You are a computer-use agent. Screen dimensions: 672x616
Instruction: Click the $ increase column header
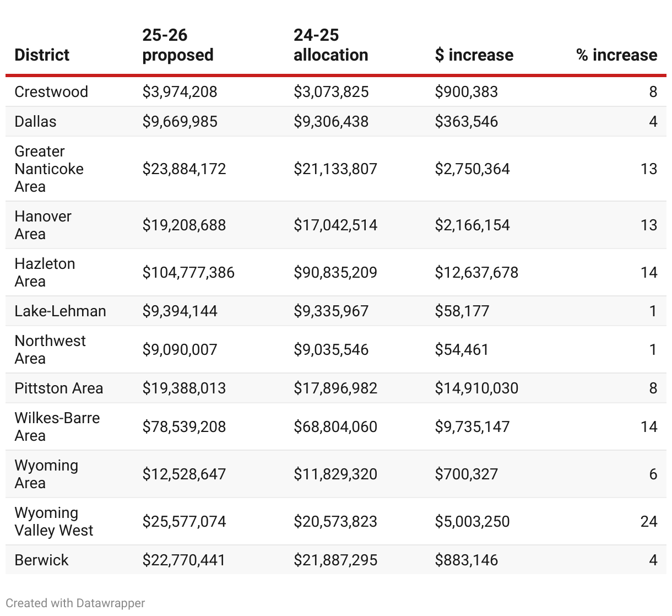pos(474,55)
